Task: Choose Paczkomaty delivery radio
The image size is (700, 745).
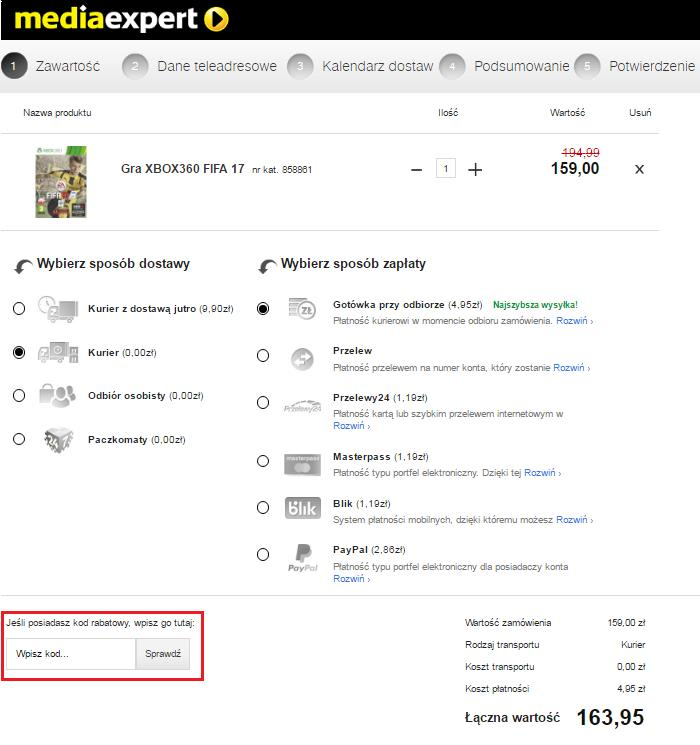Action: click(19, 439)
